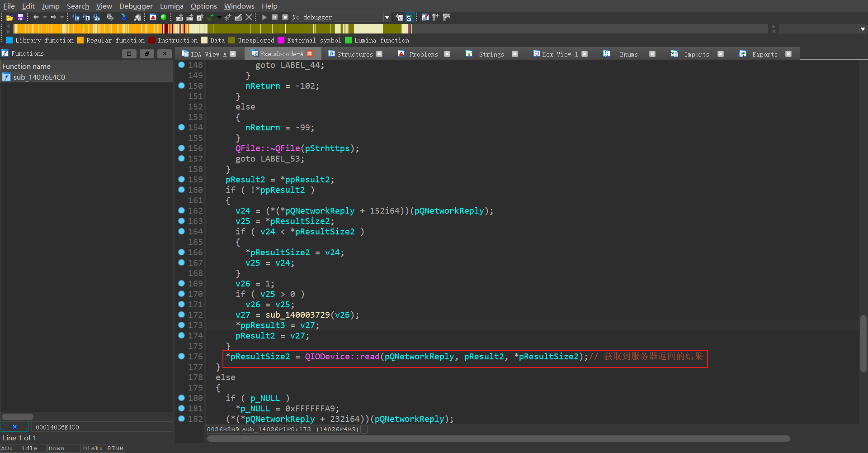Screen dimensions: 868x453
Task: Toggle breakpoint dot on line 176
Action: coord(181,356)
